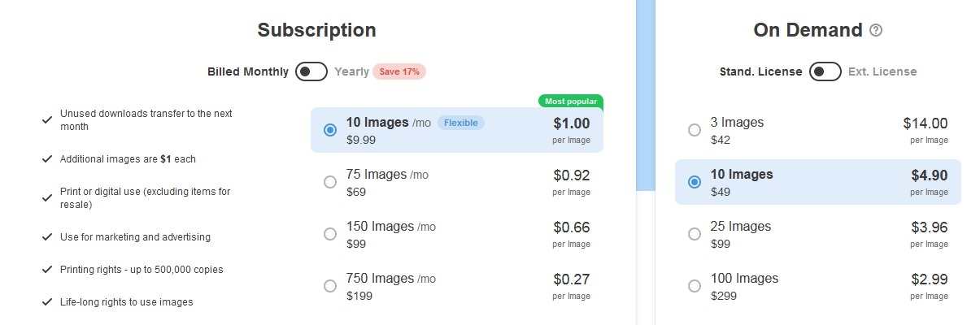The image size is (980, 325).
Task: Click the Billed Monthly label
Action: 248,71
